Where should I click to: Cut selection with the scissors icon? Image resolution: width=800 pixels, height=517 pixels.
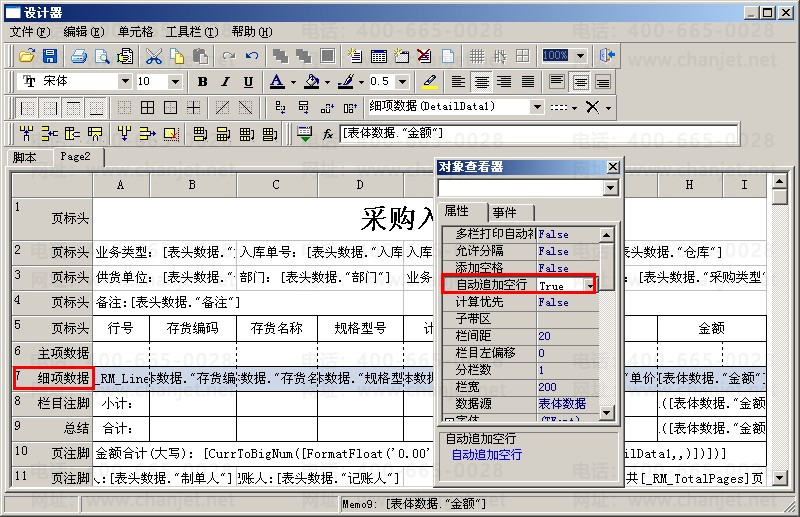(x=154, y=56)
